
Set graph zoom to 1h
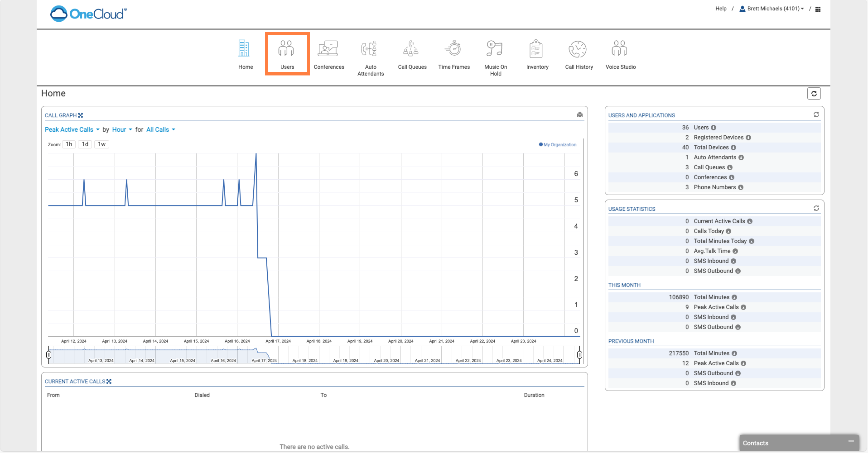pyautogui.click(x=69, y=144)
